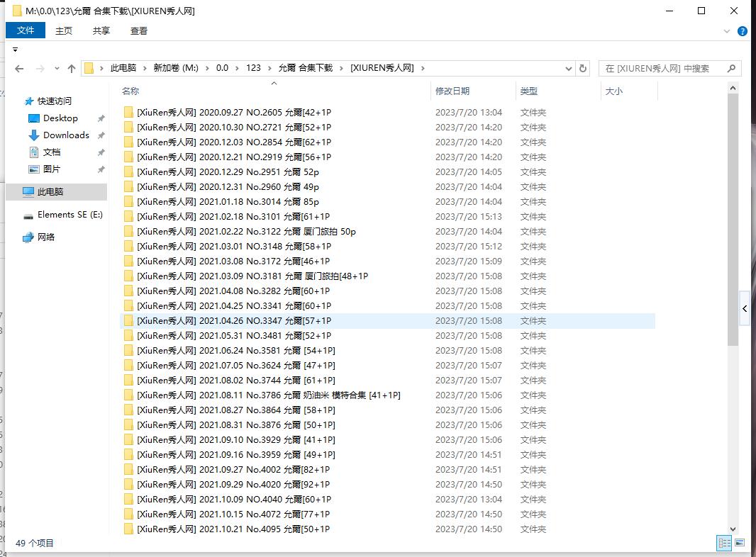Click the pin icon beside 文档

101,153
